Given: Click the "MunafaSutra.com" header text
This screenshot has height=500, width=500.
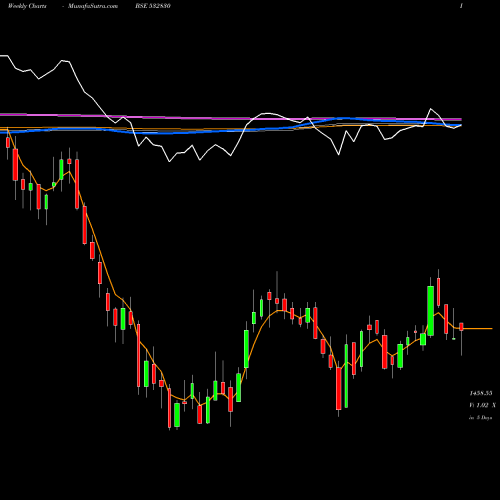Looking at the screenshot, I should pos(93,6).
